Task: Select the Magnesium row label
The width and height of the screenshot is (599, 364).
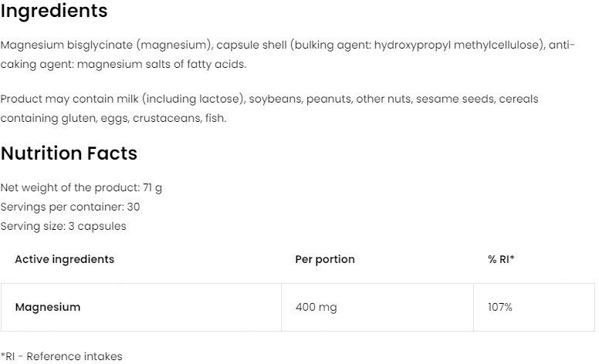Action: point(47,307)
